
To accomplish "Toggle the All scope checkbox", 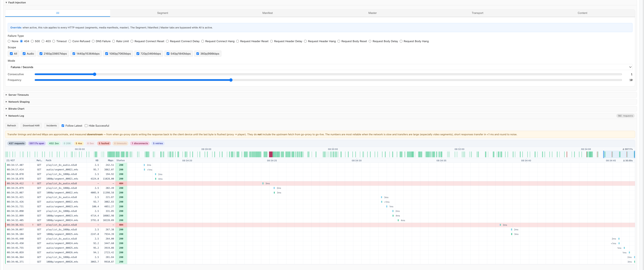I will (x=11, y=54).
